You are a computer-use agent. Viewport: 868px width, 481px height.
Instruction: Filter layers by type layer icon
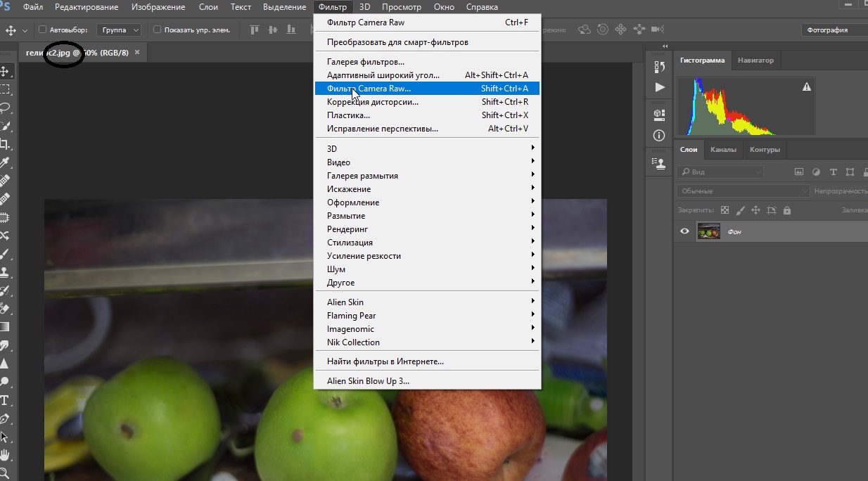[834, 172]
